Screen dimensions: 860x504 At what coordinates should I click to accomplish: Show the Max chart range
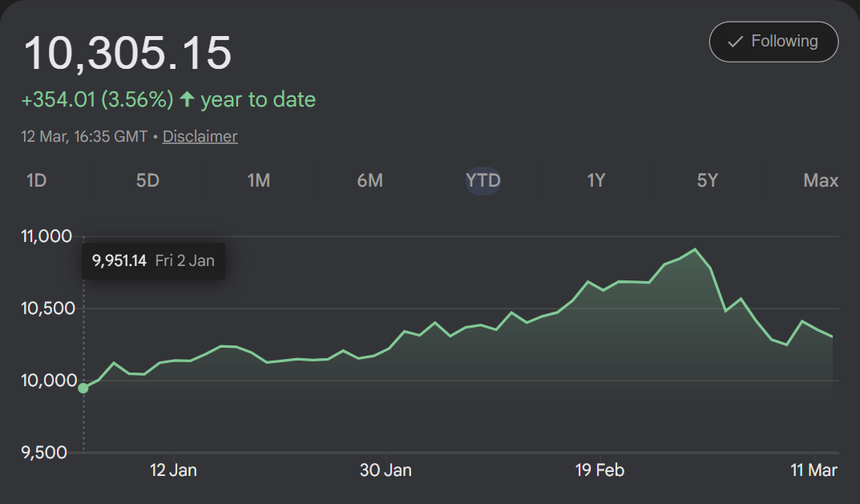821,180
